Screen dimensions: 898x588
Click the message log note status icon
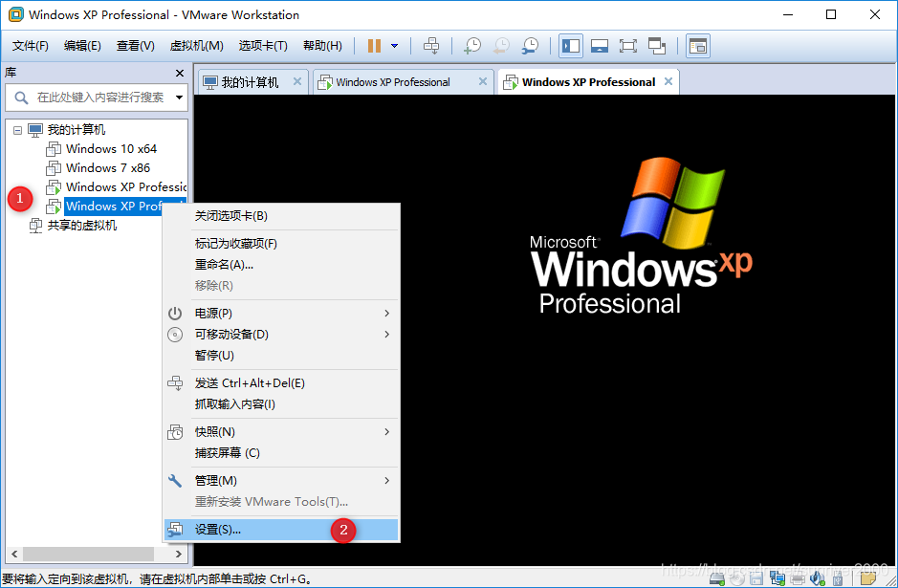tap(868, 579)
